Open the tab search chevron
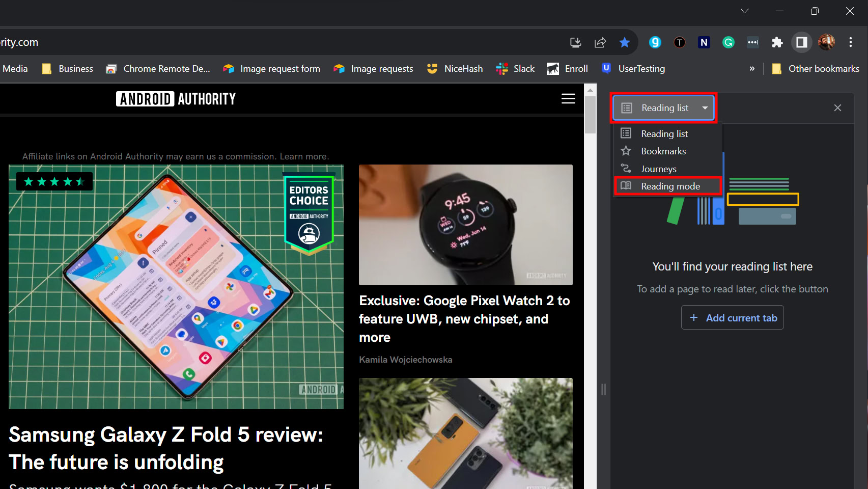Viewport: 868px width, 489px height. click(745, 11)
